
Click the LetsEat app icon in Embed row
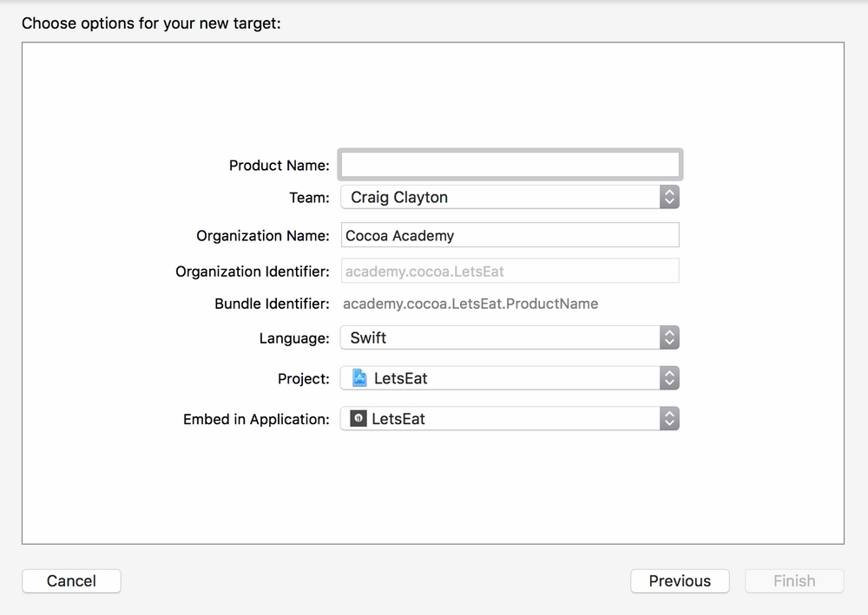coord(358,419)
